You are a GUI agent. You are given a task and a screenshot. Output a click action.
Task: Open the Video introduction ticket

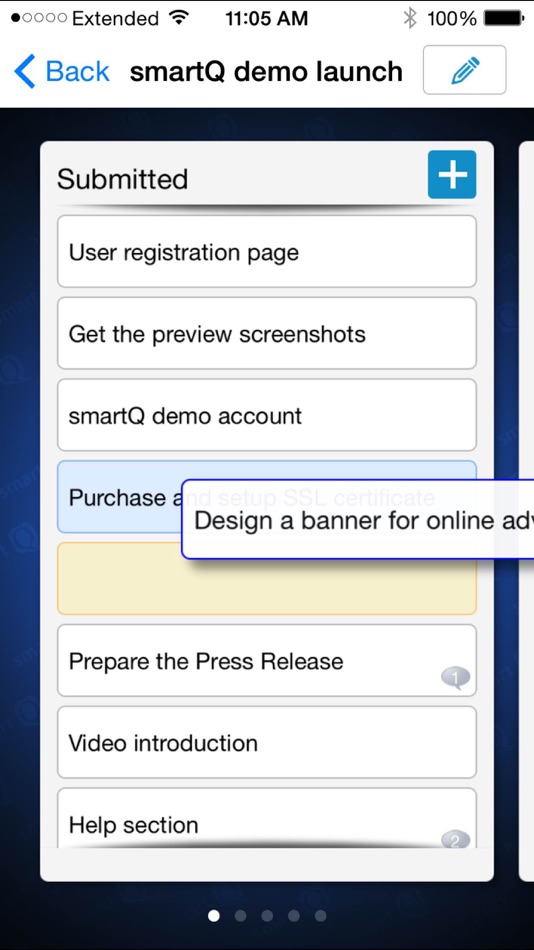[267, 742]
